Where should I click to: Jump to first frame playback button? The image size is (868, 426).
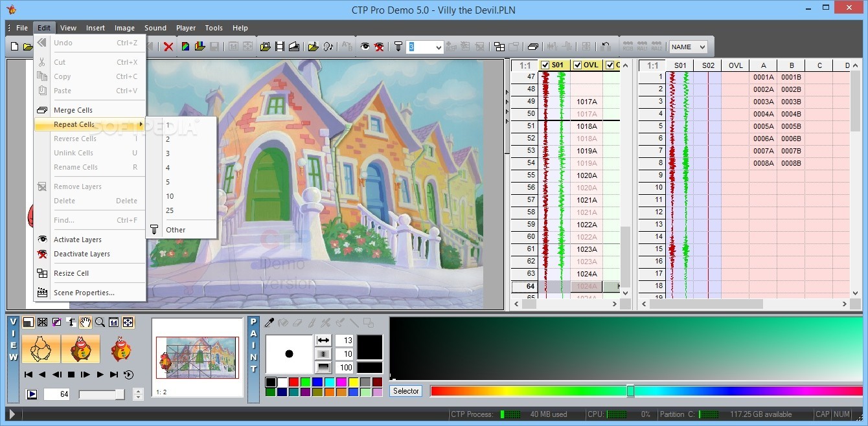28,374
